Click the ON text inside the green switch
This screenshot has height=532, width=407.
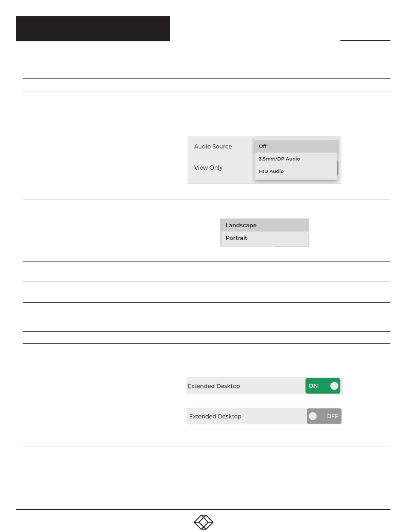313,386
